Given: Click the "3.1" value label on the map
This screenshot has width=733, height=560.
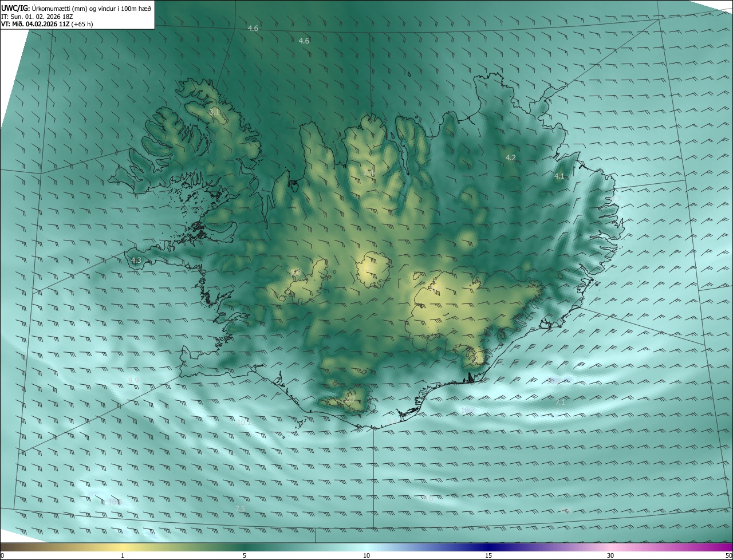Looking at the screenshot, I should 215,112.
